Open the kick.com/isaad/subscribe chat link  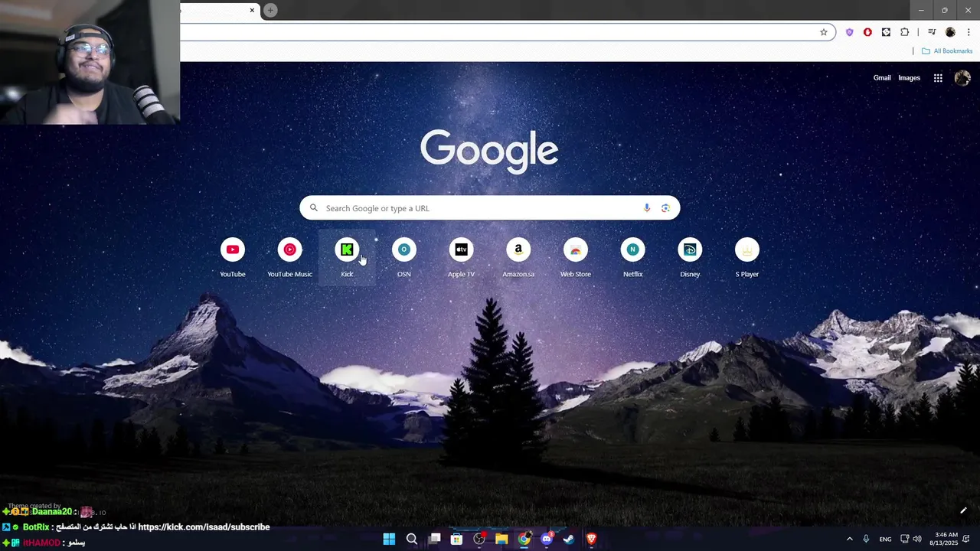pos(204,527)
